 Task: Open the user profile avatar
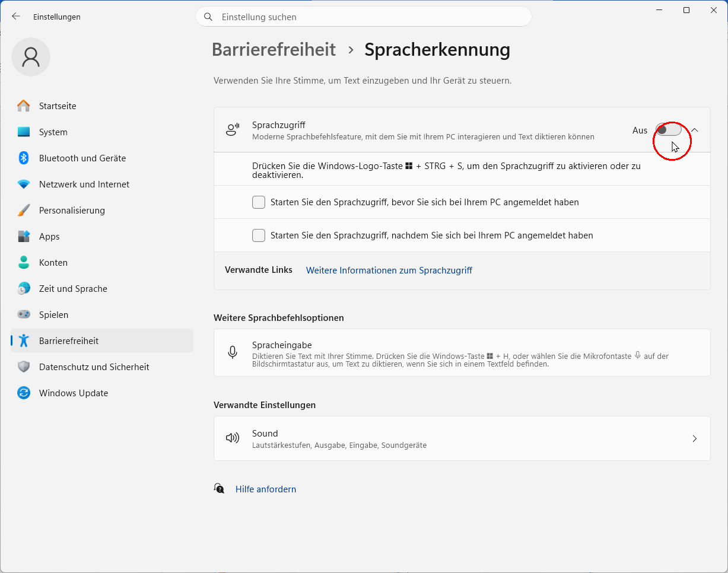tap(31, 57)
